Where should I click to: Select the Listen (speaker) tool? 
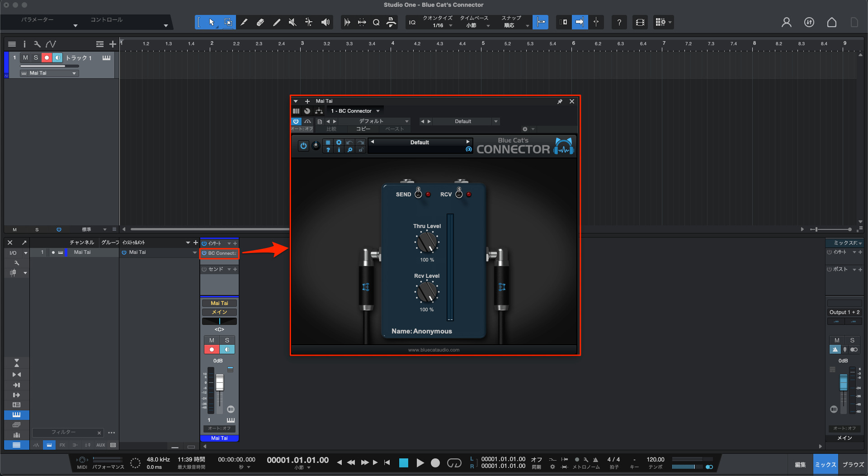[x=325, y=22]
